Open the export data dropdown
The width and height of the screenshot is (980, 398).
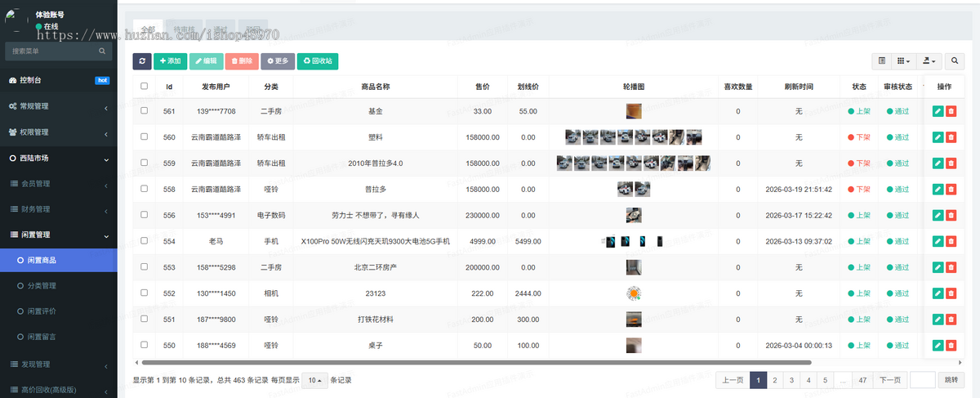pyautogui.click(x=929, y=60)
